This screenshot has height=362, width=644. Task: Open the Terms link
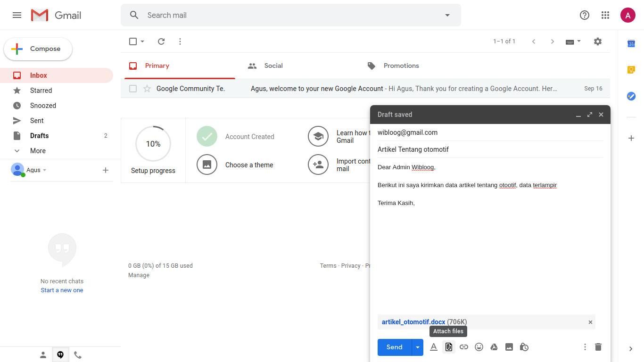[x=328, y=266]
